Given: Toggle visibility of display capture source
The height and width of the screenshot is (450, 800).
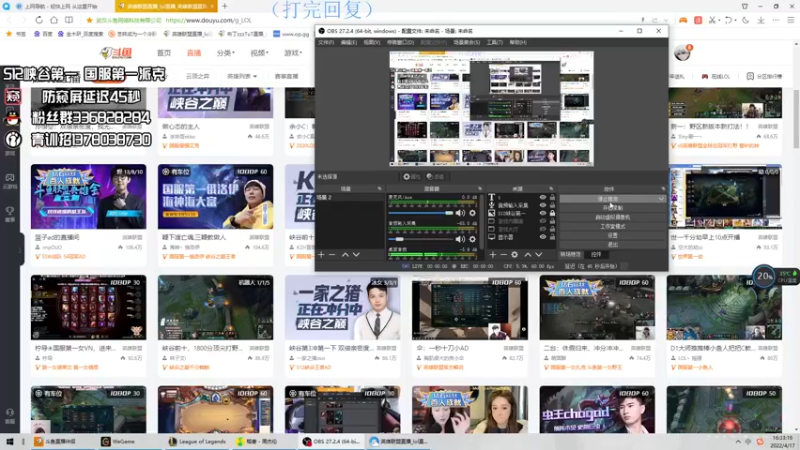Looking at the screenshot, I should click(543, 237).
